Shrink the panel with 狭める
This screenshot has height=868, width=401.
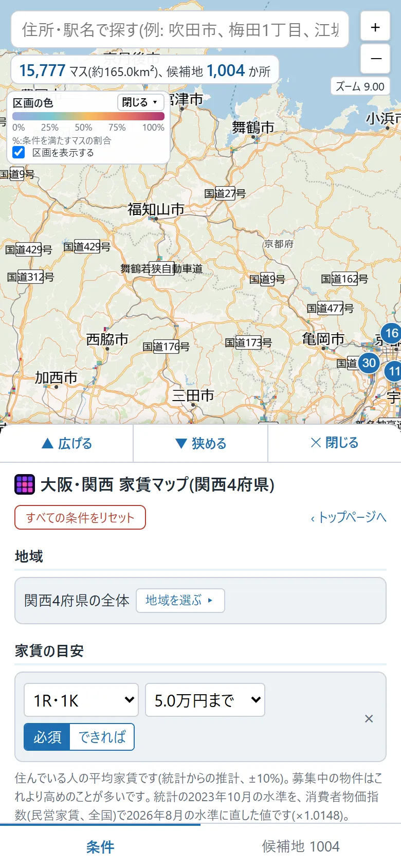[x=200, y=443]
